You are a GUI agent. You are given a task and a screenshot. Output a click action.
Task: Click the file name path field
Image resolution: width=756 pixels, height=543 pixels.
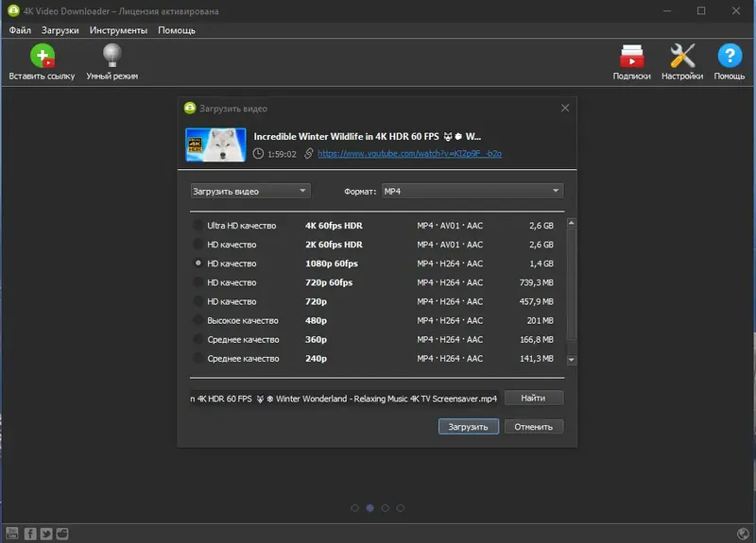[x=344, y=399]
